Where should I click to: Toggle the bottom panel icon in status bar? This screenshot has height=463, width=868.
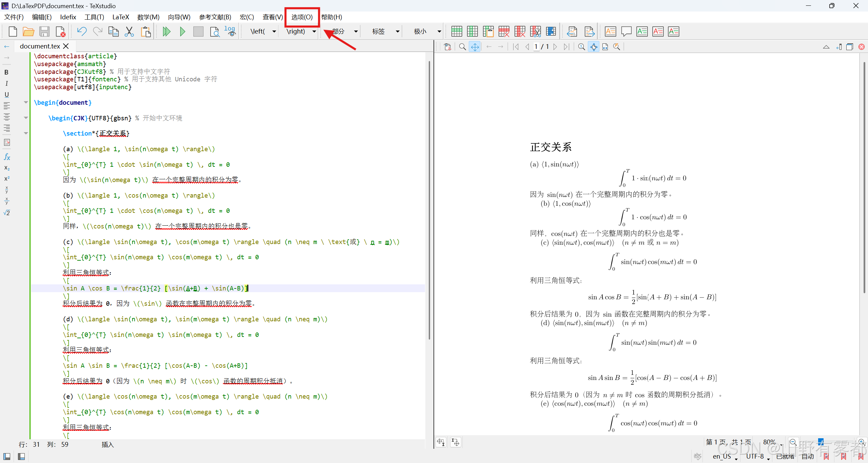[x=21, y=456]
